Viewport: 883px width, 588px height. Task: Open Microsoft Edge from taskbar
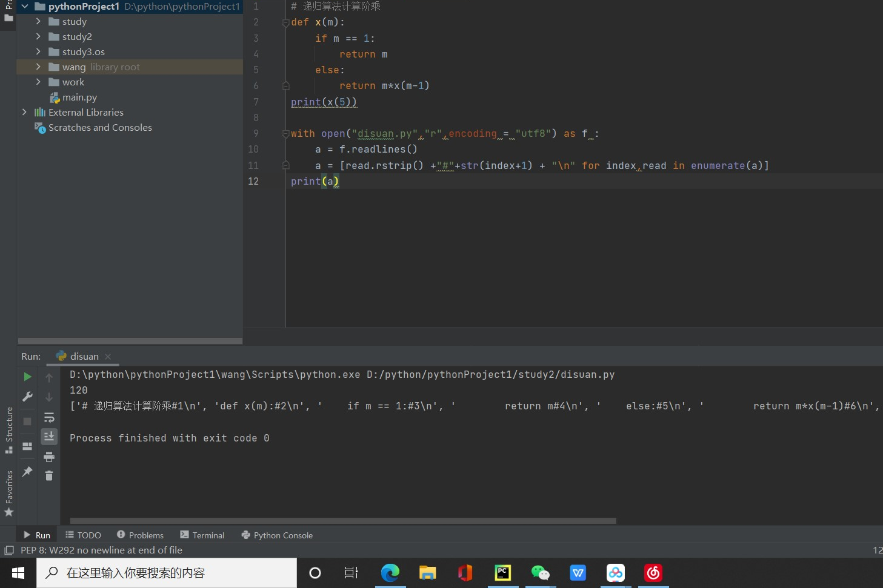tap(390, 573)
